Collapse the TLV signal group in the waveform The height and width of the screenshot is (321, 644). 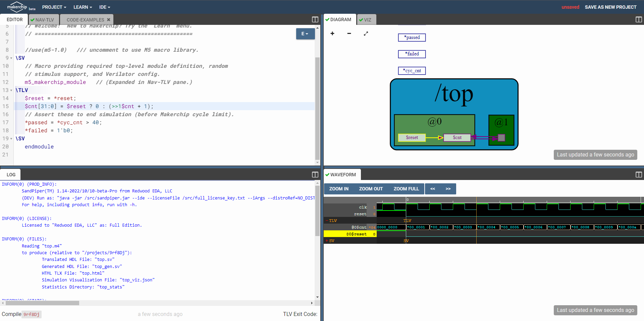(327, 221)
